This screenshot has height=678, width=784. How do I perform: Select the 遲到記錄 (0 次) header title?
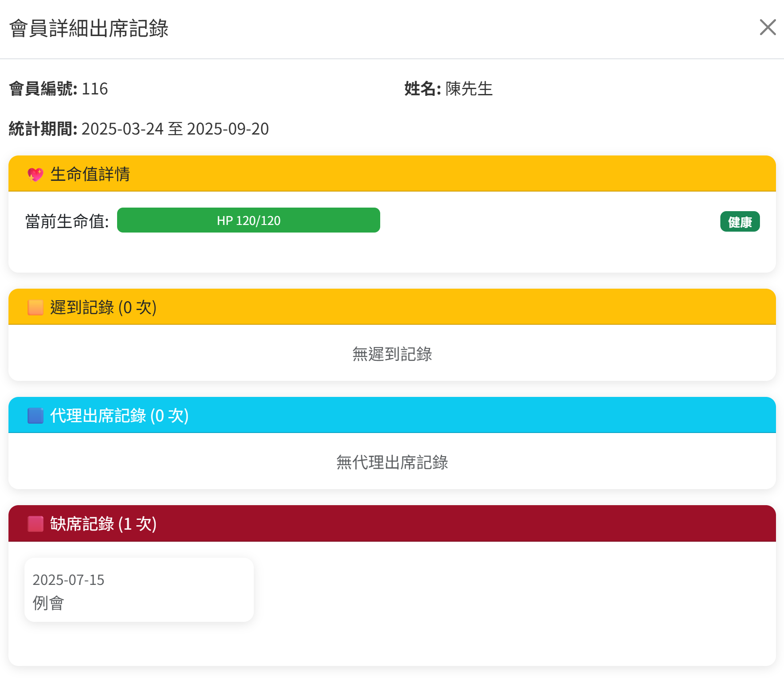pyautogui.click(x=103, y=307)
